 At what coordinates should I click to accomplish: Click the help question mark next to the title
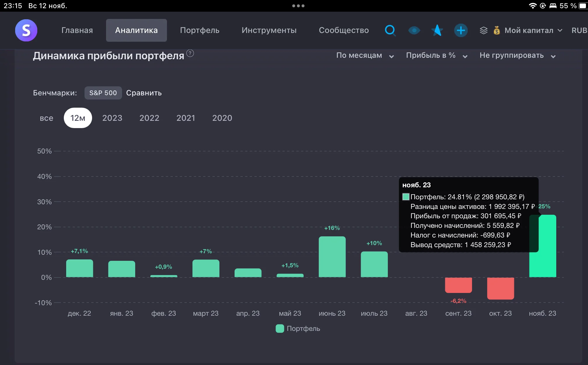[x=190, y=53]
